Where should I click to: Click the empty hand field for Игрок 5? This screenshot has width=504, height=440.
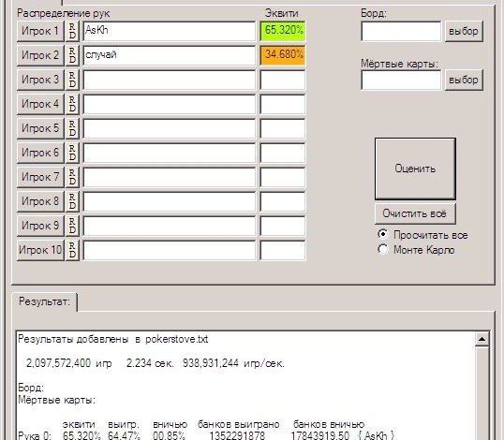169,128
